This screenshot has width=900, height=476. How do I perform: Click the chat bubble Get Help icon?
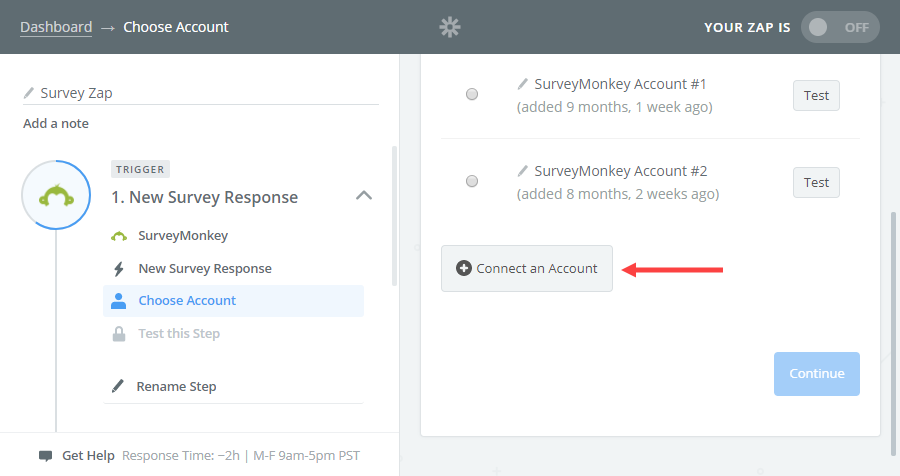pos(45,456)
